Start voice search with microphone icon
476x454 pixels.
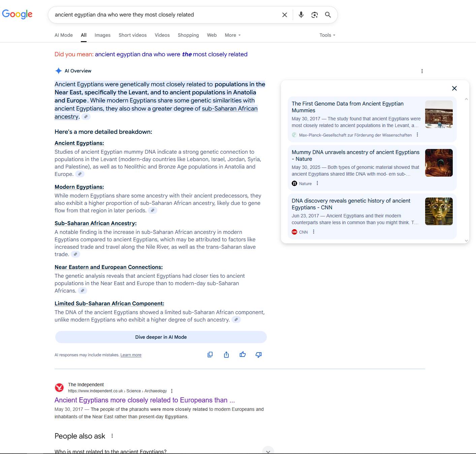[x=301, y=15]
